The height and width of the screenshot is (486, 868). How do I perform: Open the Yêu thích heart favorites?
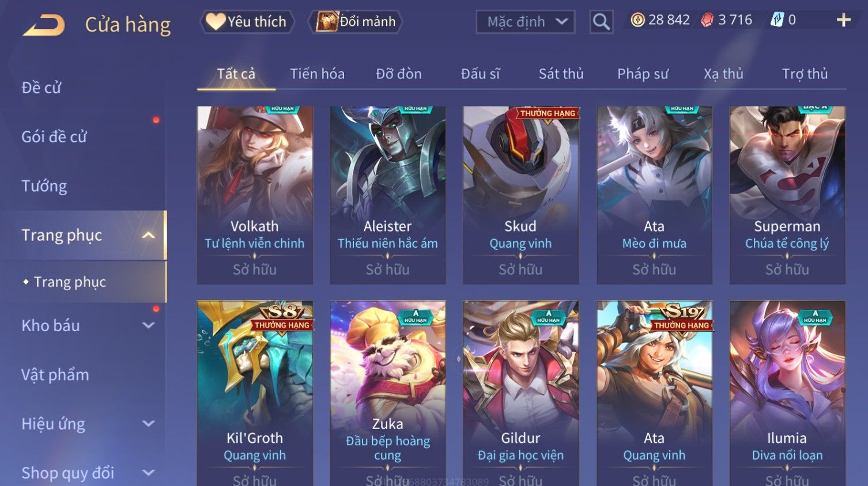247,21
